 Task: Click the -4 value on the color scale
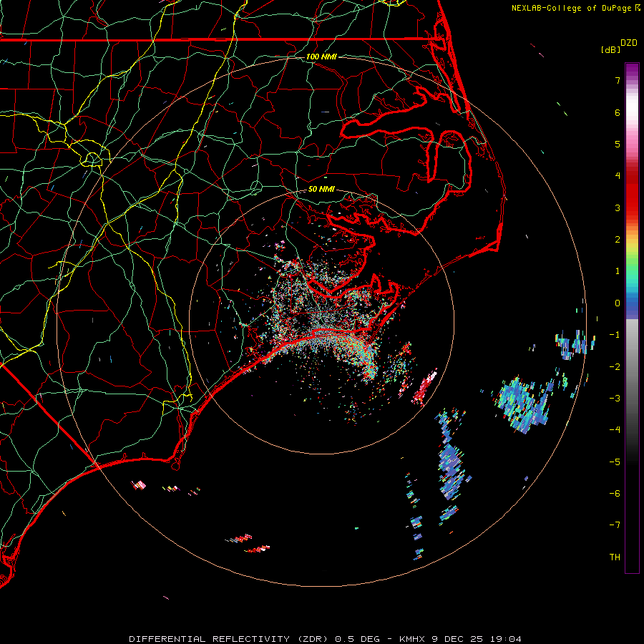[615, 429]
